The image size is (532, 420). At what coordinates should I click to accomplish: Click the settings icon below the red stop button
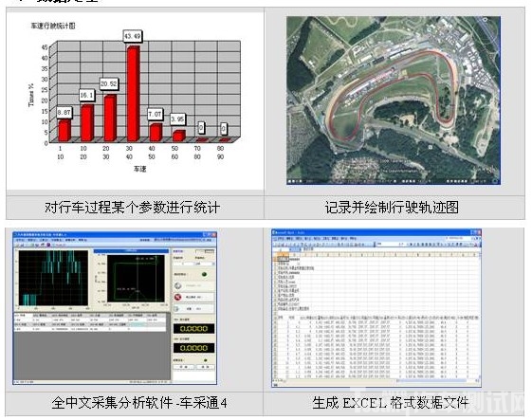coord(176,309)
